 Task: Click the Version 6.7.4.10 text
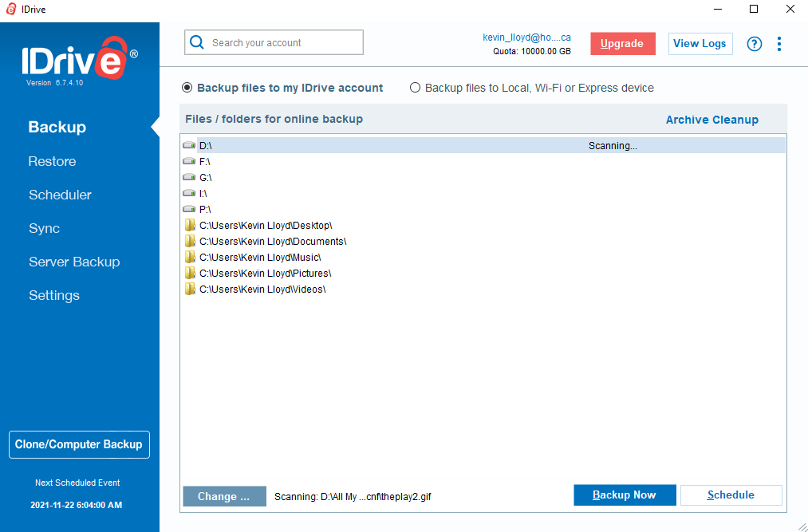click(x=54, y=82)
